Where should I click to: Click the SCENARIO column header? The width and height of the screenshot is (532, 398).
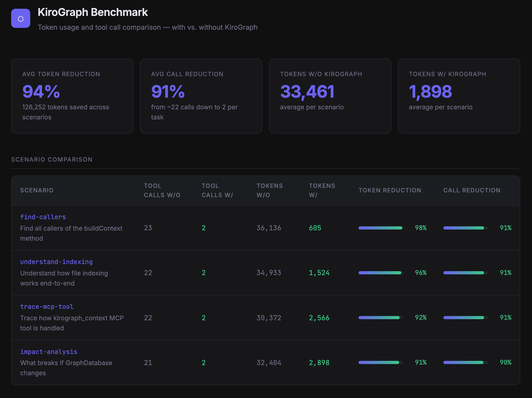tap(37, 190)
